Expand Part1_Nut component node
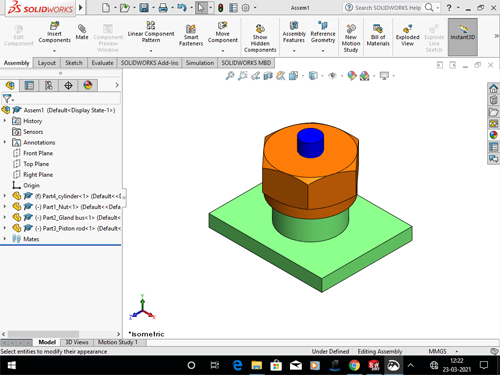 coord(5,206)
